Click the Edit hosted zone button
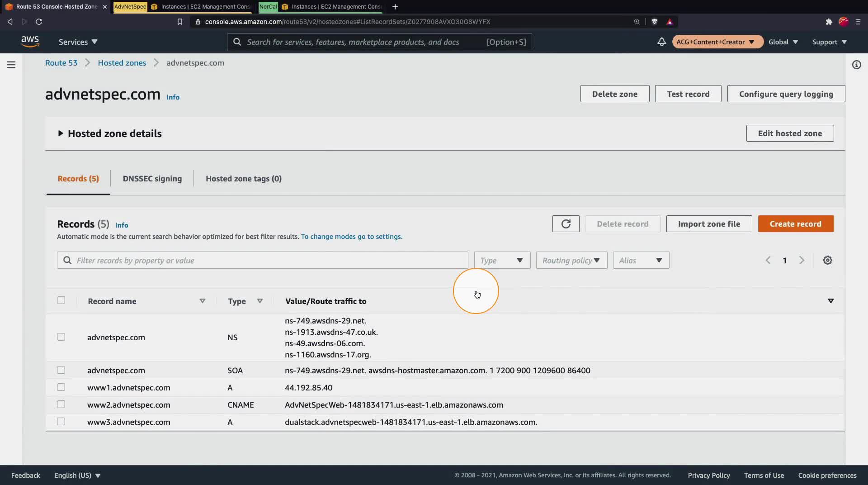 coord(790,133)
